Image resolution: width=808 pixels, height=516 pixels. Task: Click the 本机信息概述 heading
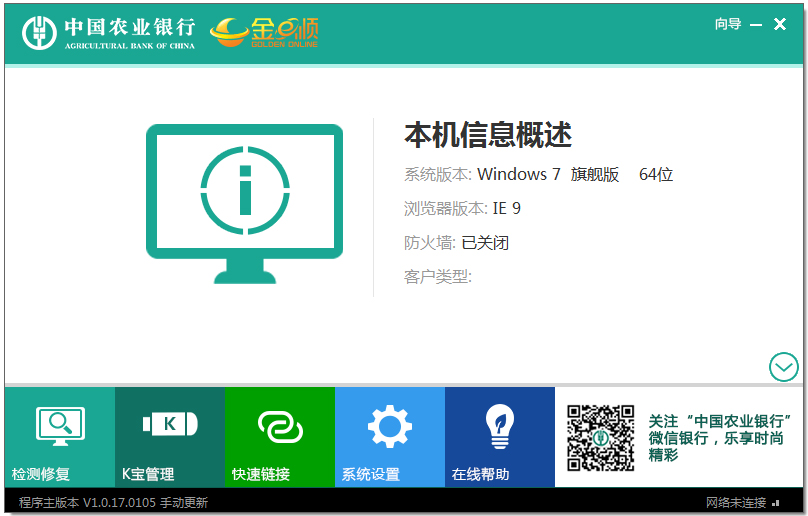488,135
